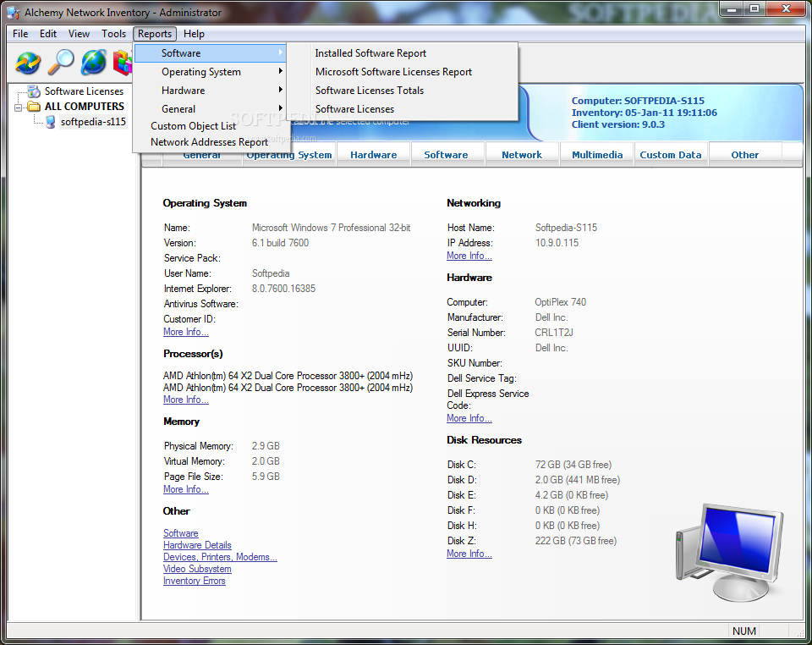This screenshot has width=812, height=645.
Task: Highlight Operating System in Reports menu
Action: click(210, 71)
